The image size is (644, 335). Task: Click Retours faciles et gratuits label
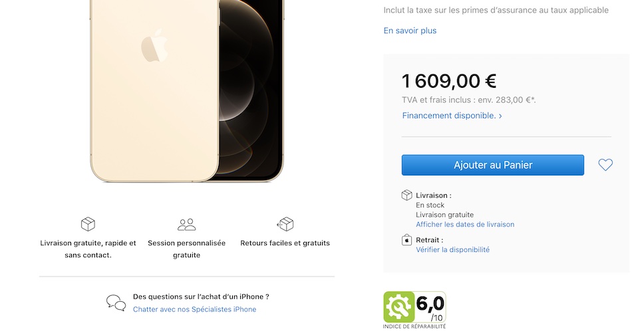(285, 243)
